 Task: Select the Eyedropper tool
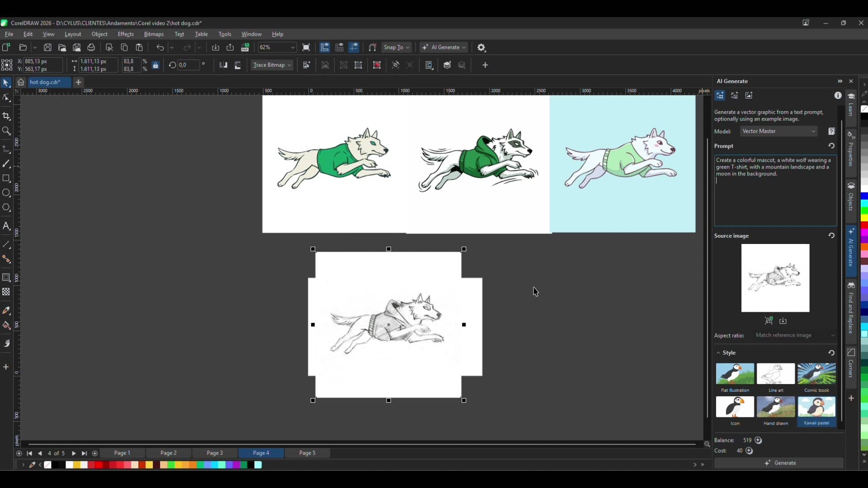(x=6, y=310)
